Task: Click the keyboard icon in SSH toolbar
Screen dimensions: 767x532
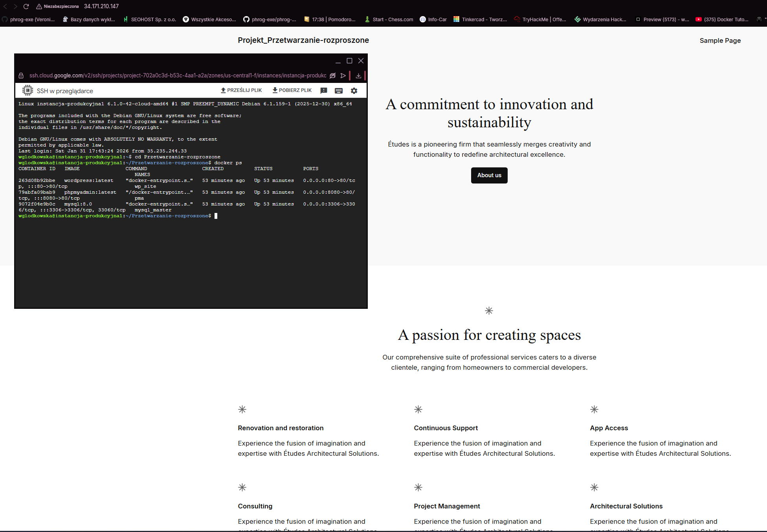Action: 339,91
